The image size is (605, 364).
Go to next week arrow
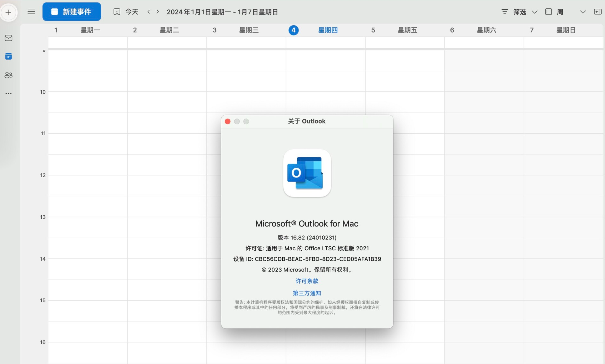tap(158, 12)
